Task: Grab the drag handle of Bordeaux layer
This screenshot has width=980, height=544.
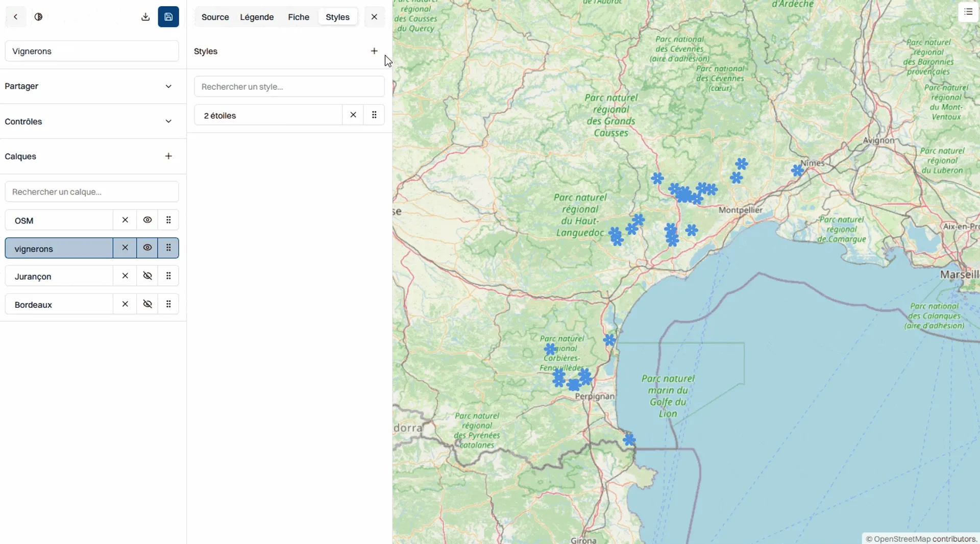Action: tap(168, 305)
